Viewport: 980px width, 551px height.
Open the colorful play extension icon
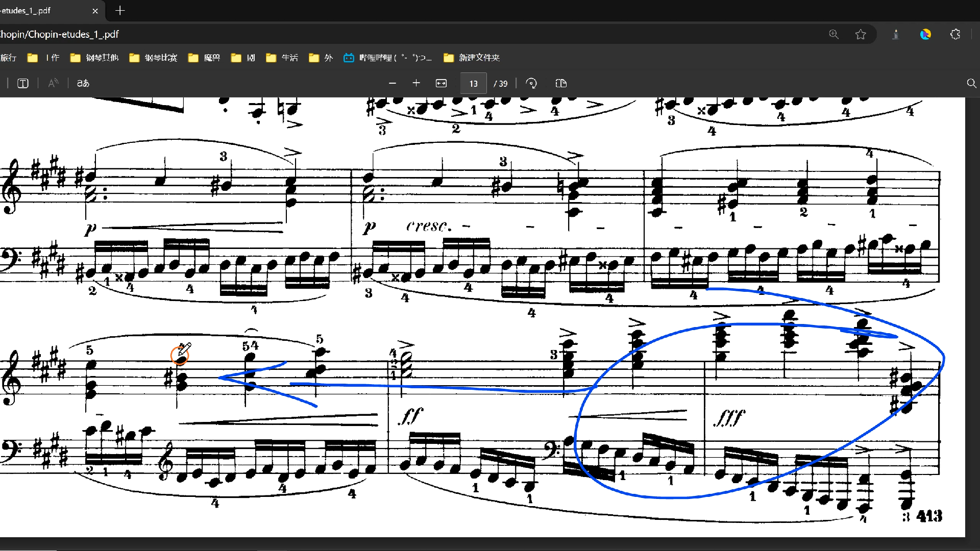pos(925,34)
